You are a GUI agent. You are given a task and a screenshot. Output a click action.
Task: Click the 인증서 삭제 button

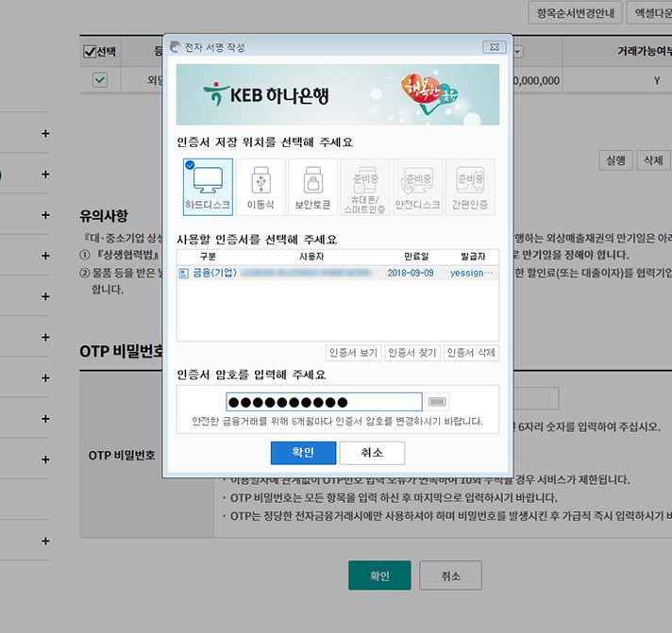tap(470, 353)
